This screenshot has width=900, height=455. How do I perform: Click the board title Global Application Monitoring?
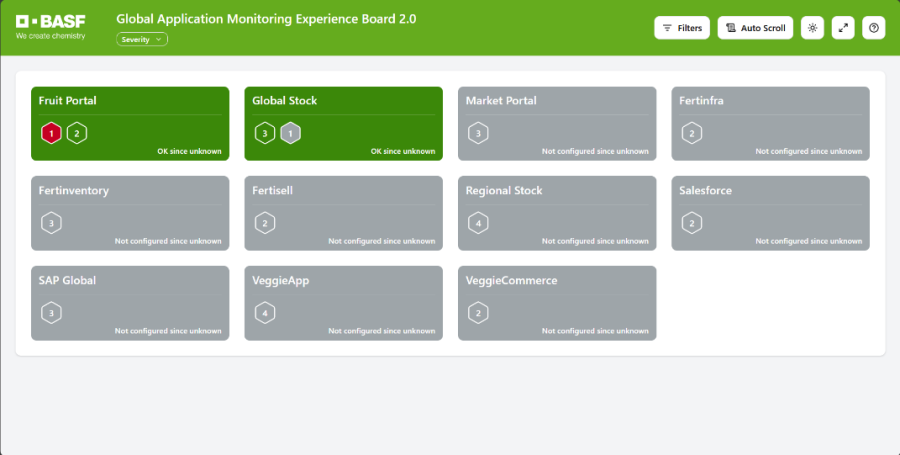(x=266, y=19)
